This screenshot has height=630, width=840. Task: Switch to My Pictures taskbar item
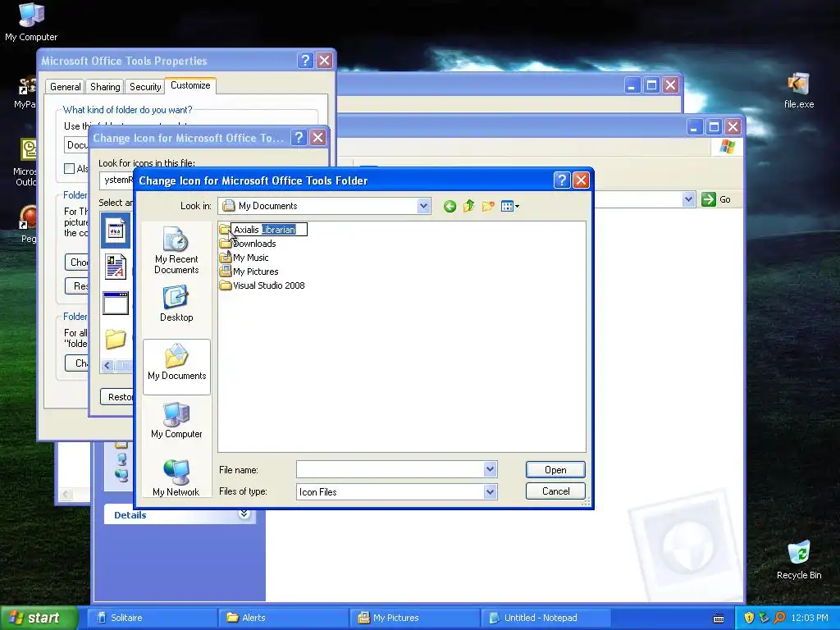(x=414, y=618)
